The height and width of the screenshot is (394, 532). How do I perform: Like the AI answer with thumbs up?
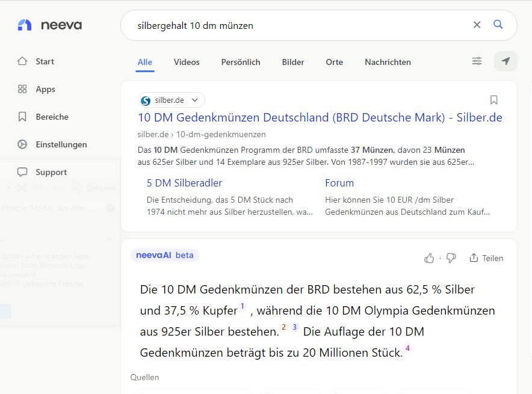point(429,258)
